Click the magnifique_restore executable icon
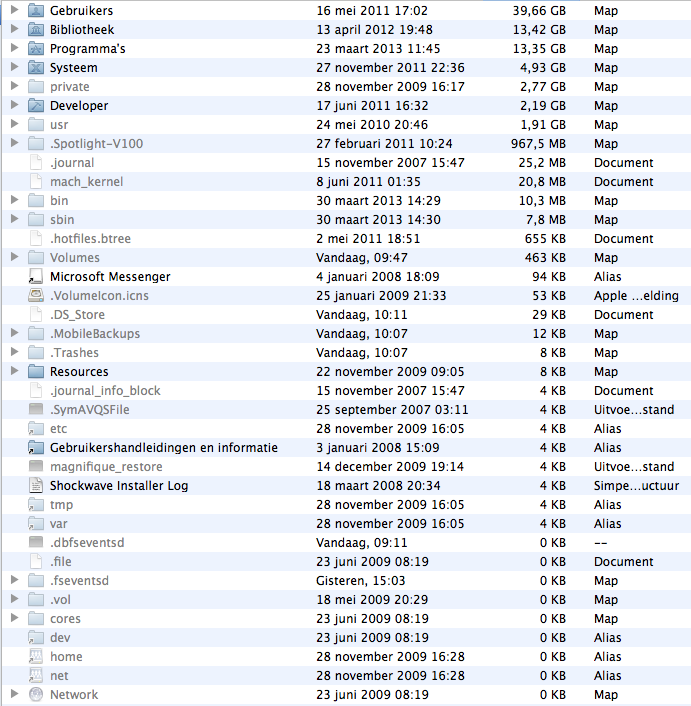 pos(36,466)
